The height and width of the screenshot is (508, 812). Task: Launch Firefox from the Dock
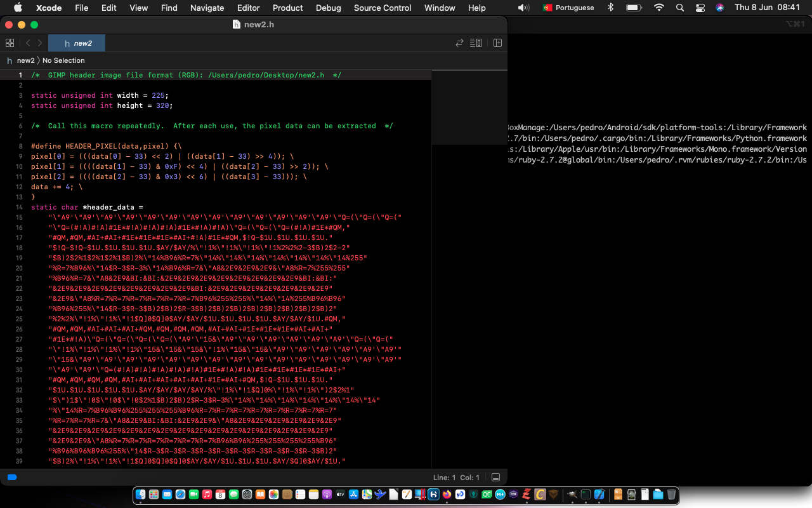[x=447, y=494]
